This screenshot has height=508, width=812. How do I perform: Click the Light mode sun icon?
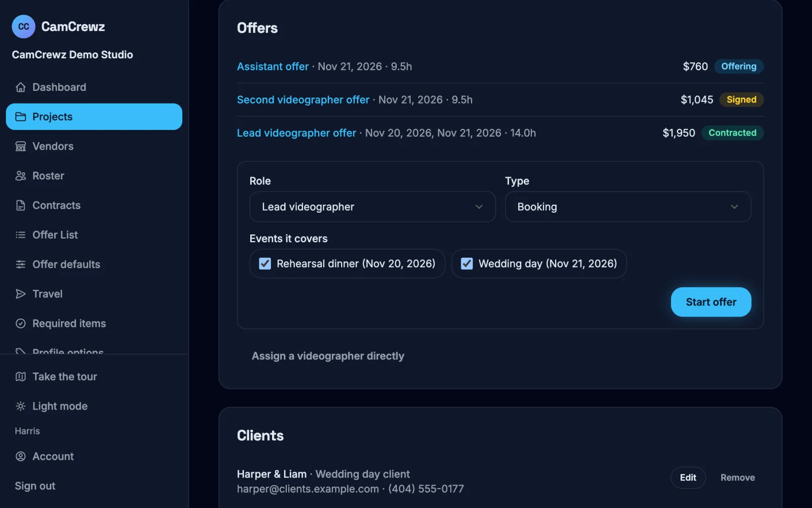(20, 406)
